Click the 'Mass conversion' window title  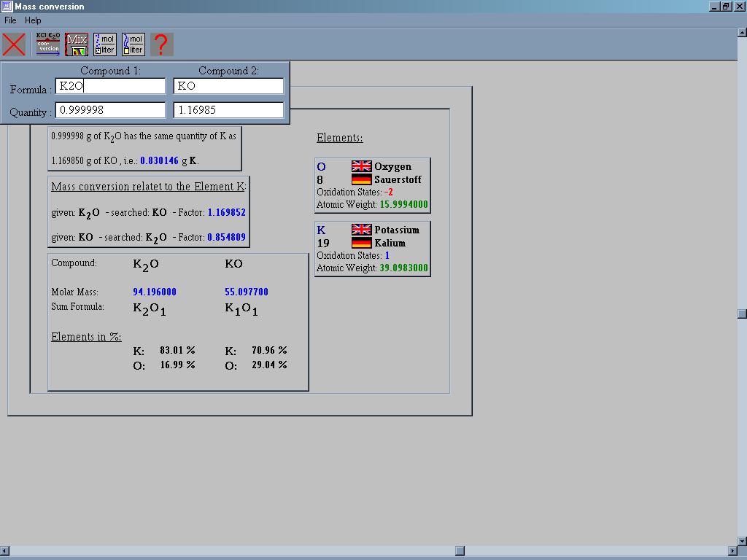pos(50,7)
